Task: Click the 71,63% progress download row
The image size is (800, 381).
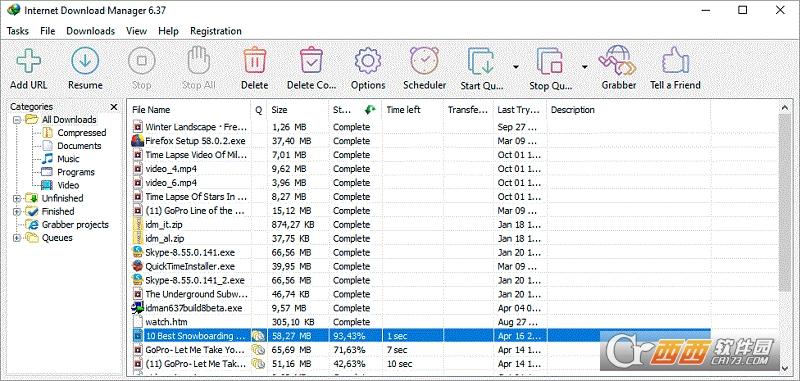Action: coord(418,350)
